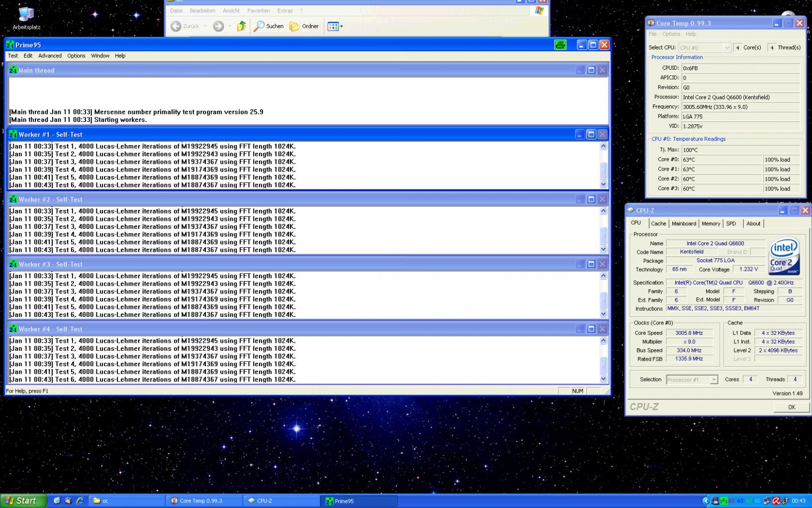Open the Zurück history dropdown arrow
Image resolution: width=812 pixels, height=508 pixels.
tap(205, 26)
